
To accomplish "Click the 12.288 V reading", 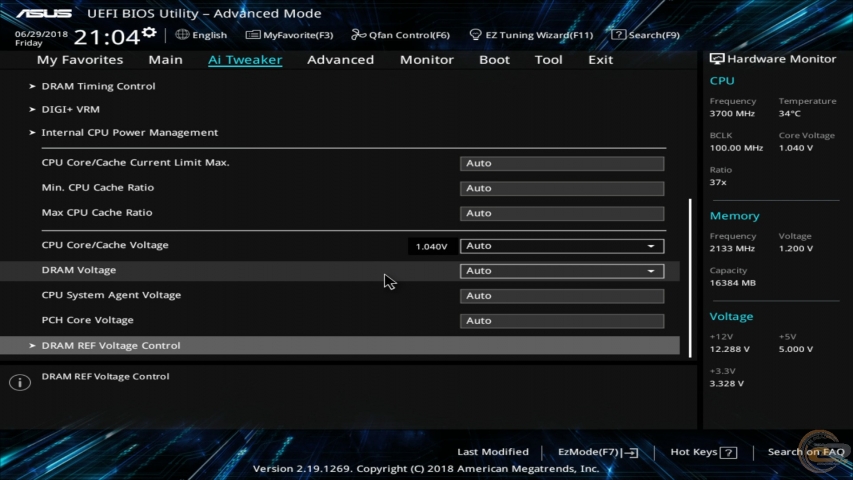I will (x=730, y=349).
